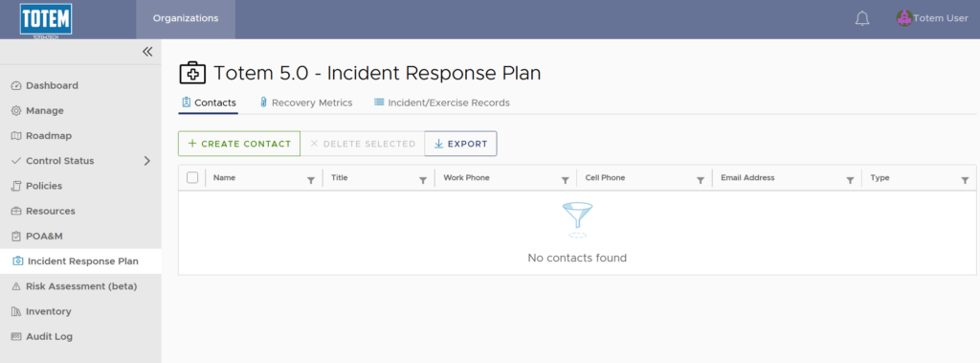Click the Audit Log icon
Image resolution: width=980 pixels, height=363 pixels.
click(x=16, y=336)
